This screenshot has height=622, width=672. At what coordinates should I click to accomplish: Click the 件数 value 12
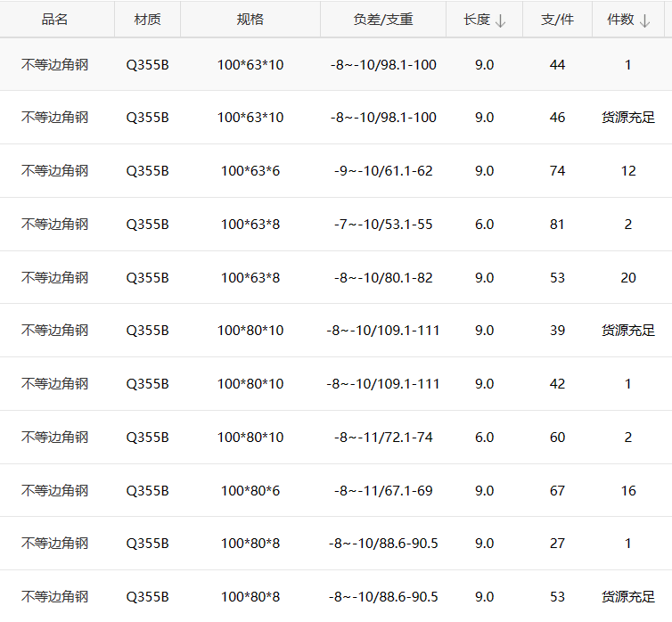tap(628, 171)
